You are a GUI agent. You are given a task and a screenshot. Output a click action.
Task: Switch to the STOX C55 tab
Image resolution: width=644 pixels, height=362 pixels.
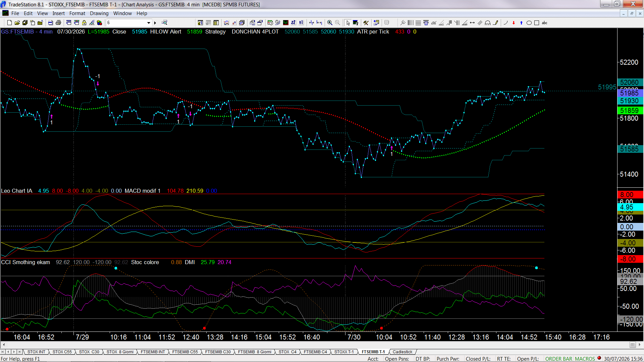[x=62, y=352]
